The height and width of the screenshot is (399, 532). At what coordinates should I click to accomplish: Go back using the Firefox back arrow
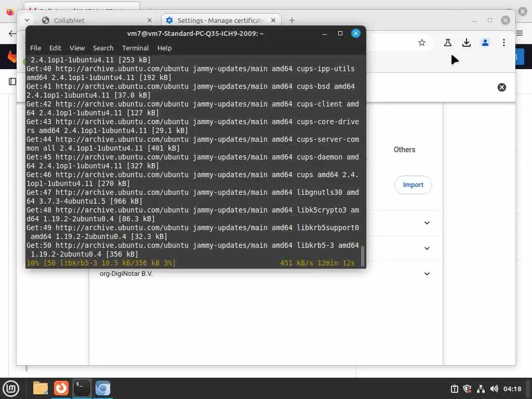(12, 33)
